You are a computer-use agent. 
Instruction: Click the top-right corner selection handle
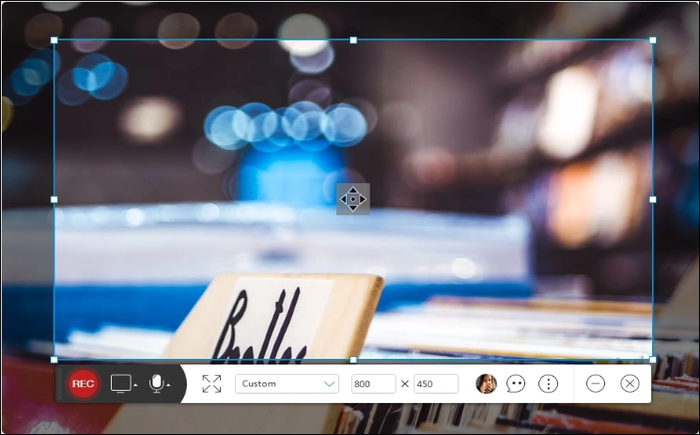click(653, 40)
